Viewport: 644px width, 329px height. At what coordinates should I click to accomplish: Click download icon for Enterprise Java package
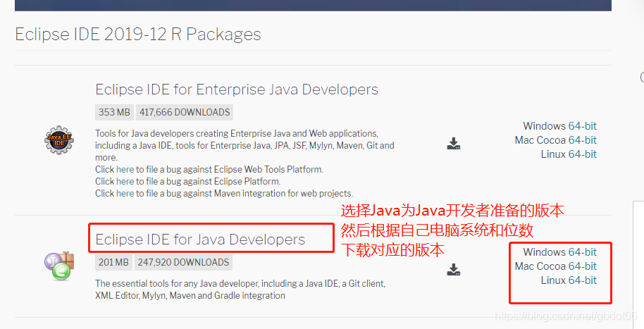coord(454,143)
